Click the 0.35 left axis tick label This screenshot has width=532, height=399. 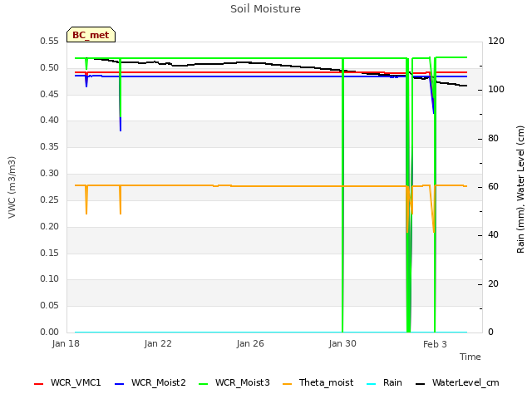50,146
